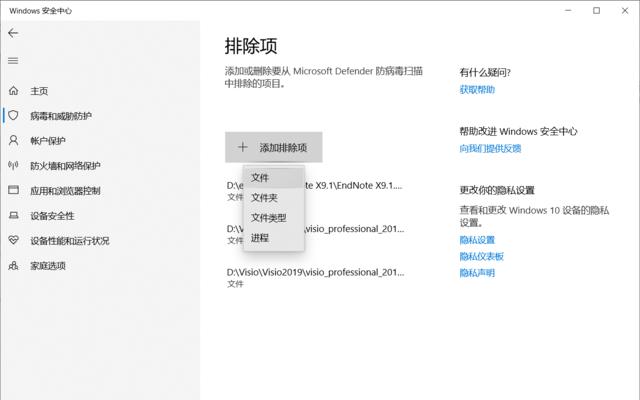Image resolution: width=640 pixels, height=400 pixels.
Task: Click the 向我们提供反馈 link
Action: pyautogui.click(x=490, y=149)
